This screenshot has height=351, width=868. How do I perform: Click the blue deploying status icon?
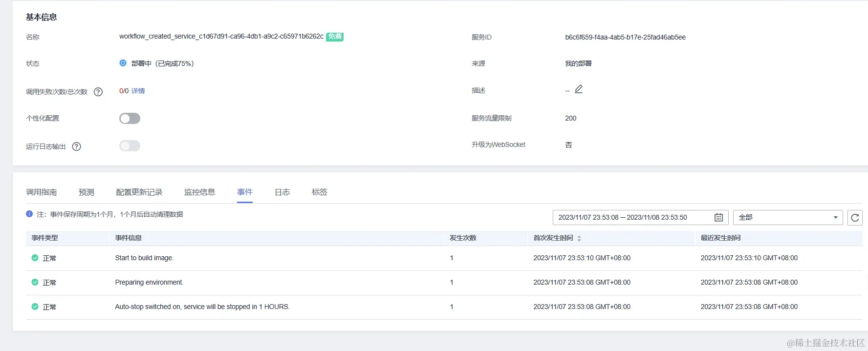(123, 63)
